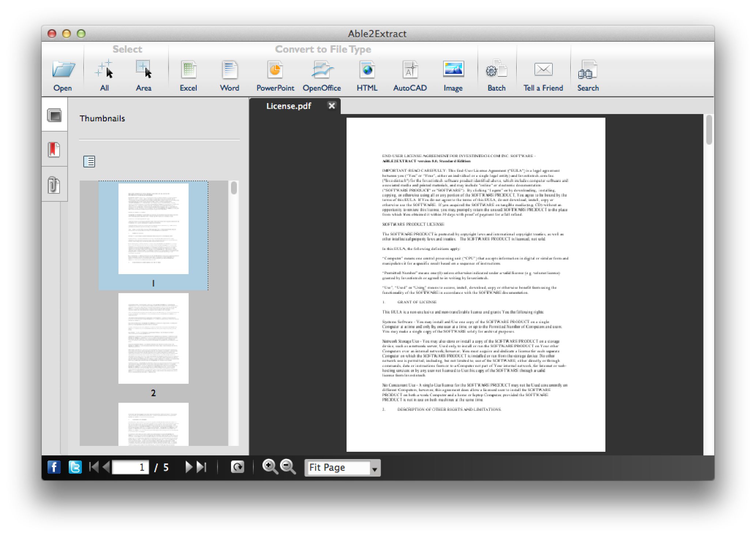Viewport: 756px width, 538px height.
Task: Jump to last page
Action: (201, 467)
